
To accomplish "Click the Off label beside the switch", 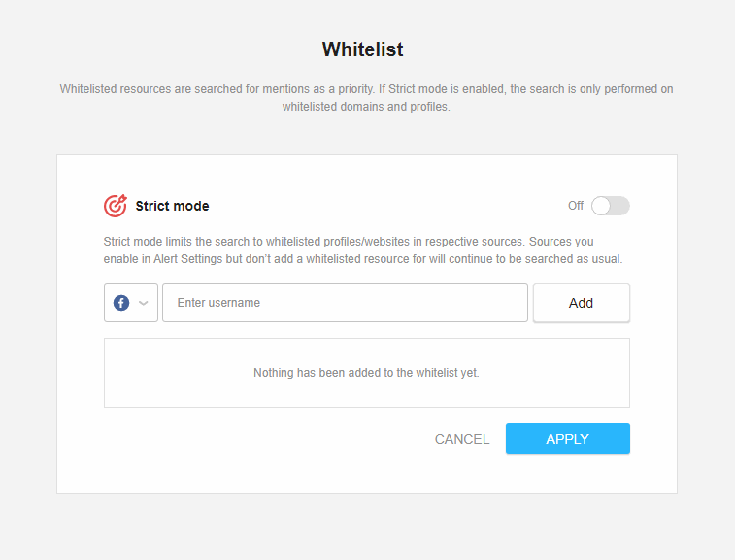I will (x=576, y=206).
